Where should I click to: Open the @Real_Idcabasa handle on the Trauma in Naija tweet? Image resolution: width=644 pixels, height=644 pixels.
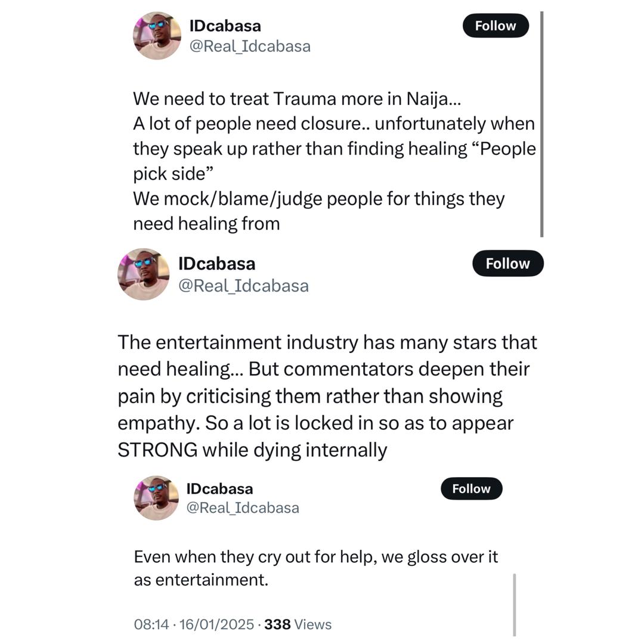pos(250,46)
